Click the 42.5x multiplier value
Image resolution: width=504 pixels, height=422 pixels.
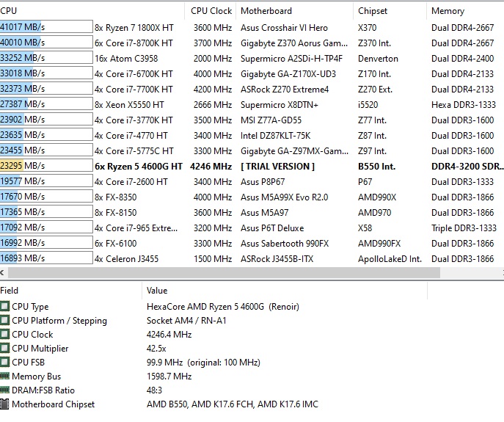[156, 349]
